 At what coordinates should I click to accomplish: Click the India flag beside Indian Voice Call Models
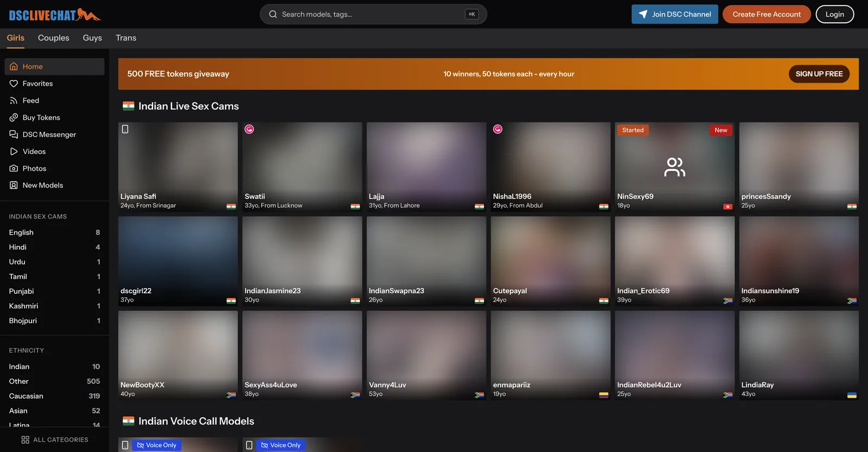(129, 421)
